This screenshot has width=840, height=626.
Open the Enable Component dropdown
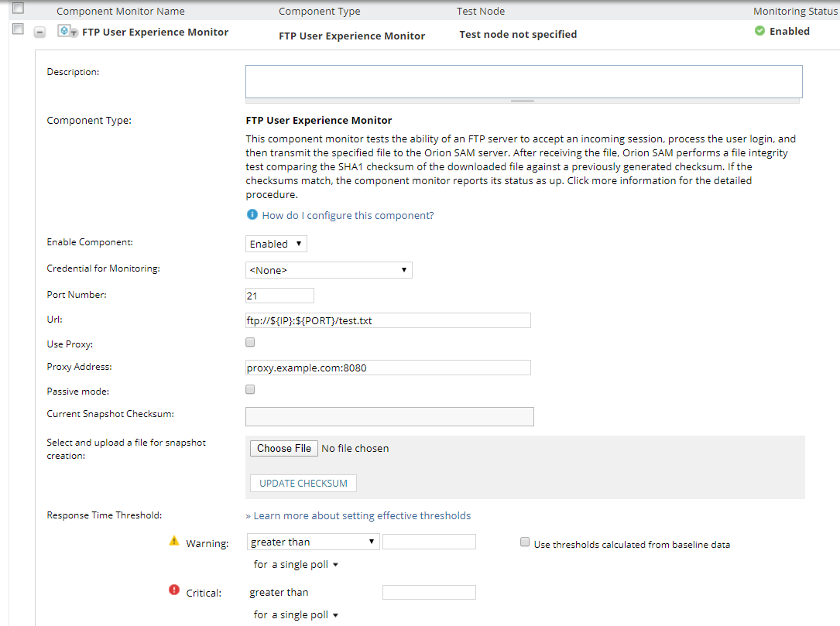coord(276,244)
